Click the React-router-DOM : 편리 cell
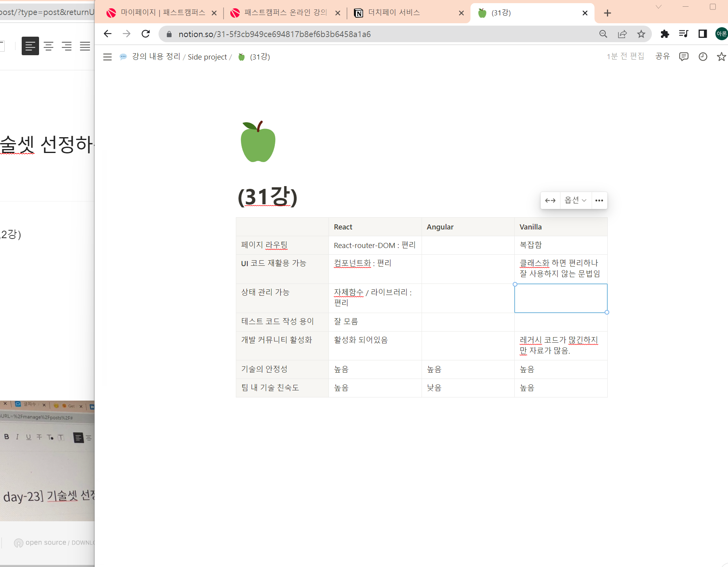This screenshot has height=567, width=728. [x=375, y=245]
